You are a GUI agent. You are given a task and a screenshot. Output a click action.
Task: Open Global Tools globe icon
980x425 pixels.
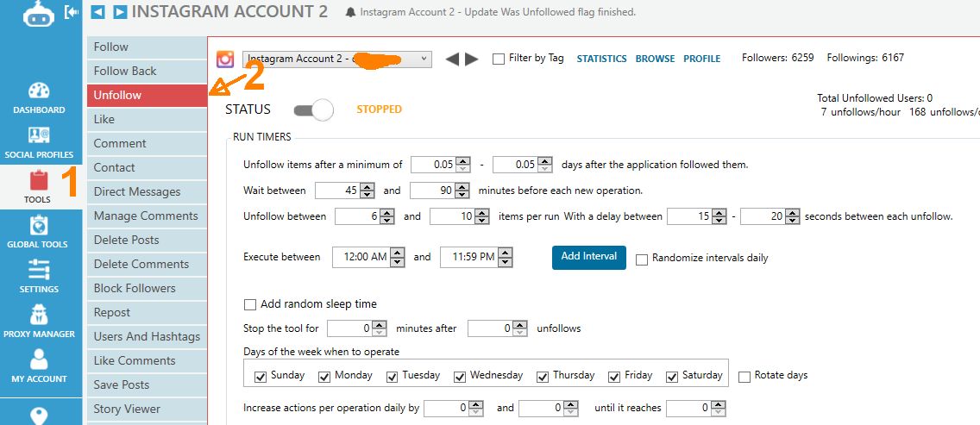39,225
